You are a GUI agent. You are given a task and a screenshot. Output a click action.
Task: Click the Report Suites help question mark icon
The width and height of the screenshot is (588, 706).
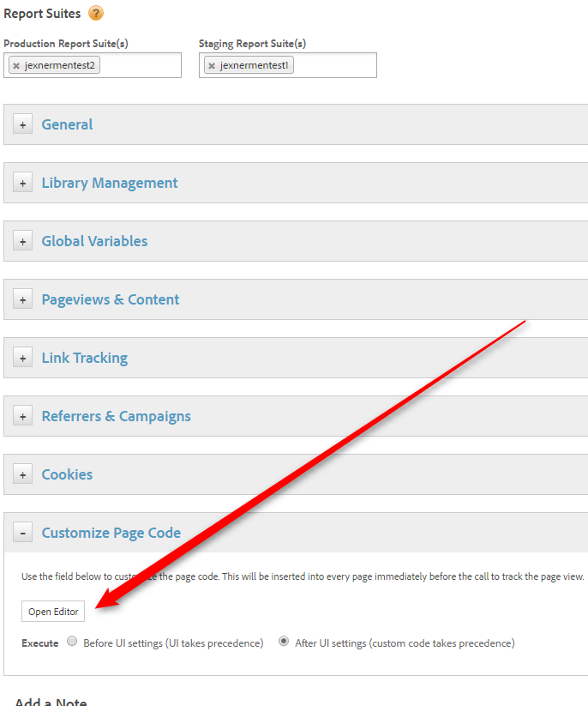click(x=96, y=13)
